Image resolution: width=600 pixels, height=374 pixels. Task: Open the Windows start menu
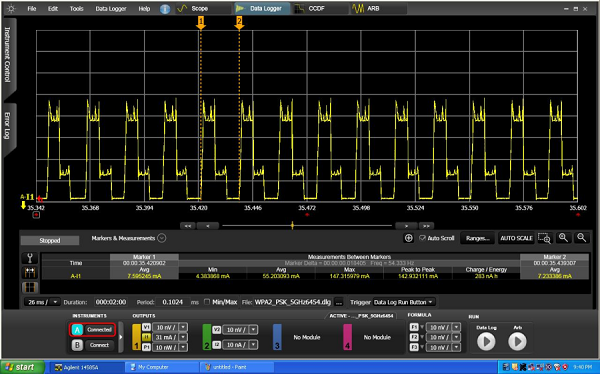[22, 367]
